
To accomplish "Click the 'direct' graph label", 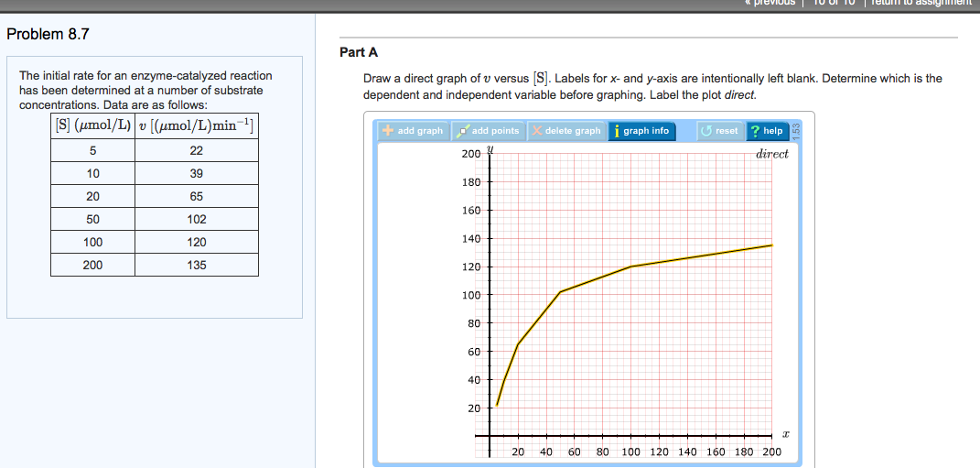I will [771, 154].
